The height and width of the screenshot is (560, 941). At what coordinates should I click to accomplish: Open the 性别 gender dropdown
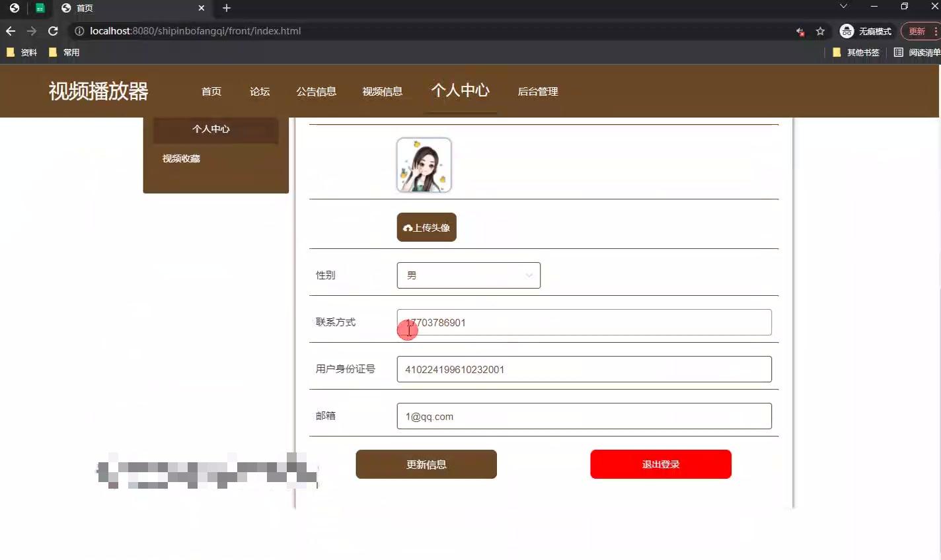click(469, 275)
